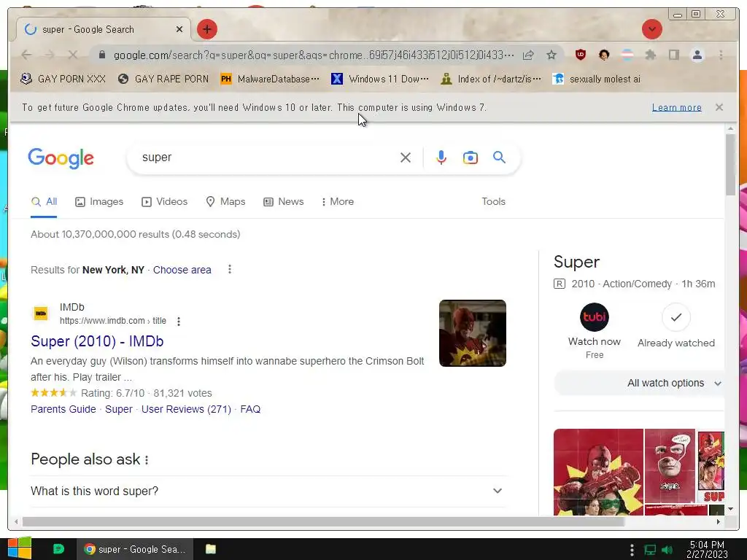The width and height of the screenshot is (747, 560).
Task: Open the large red Super movie poster
Action: tap(598, 472)
